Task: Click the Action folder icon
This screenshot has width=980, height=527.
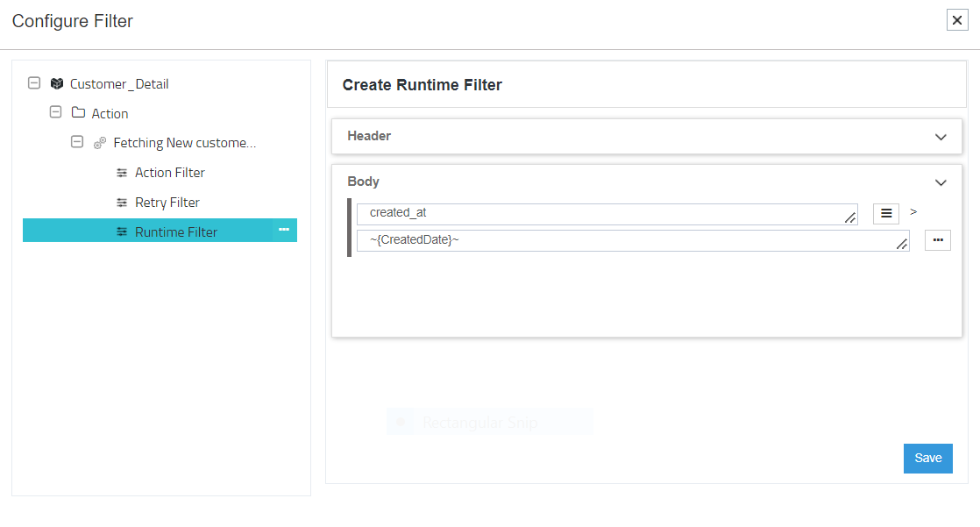Action: pyautogui.click(x=78, y=113)
